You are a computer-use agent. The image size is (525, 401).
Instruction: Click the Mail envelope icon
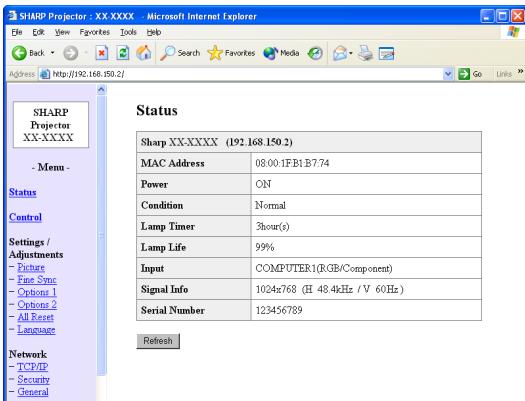tap(340, 53)
